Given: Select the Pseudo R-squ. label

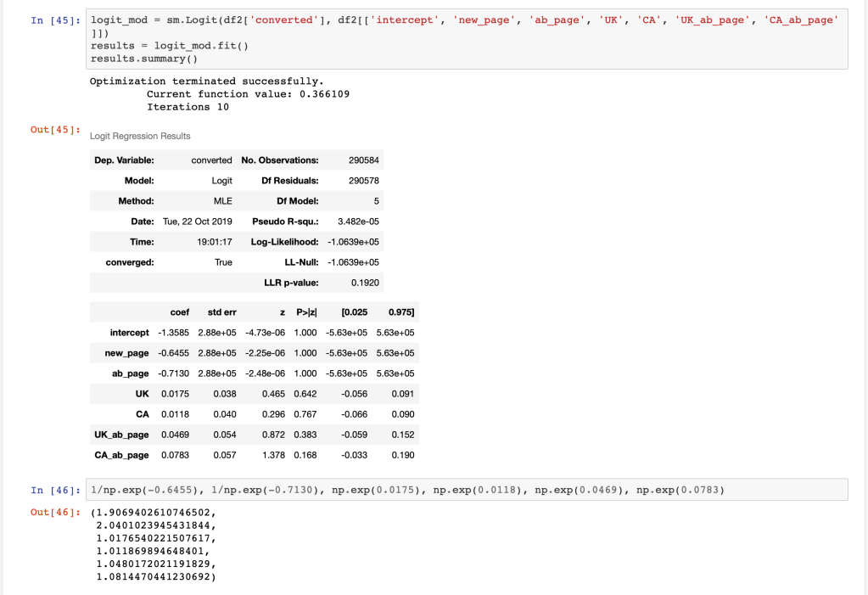Looking at the screenshot, I should [285, 222].
